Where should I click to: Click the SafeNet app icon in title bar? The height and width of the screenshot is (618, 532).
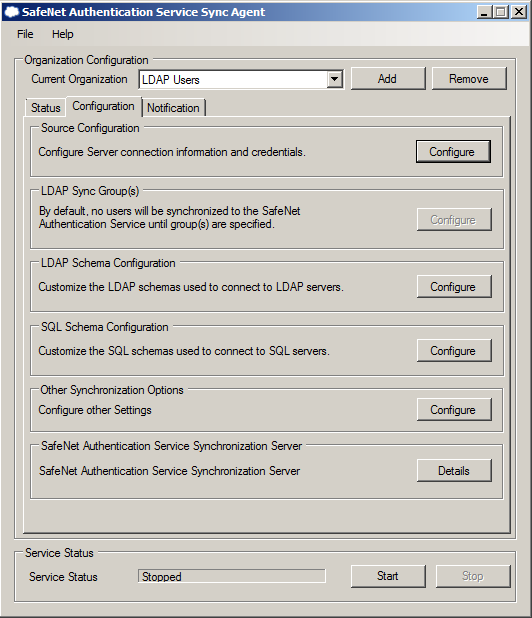pyautogui.click(x=11, y=12)
